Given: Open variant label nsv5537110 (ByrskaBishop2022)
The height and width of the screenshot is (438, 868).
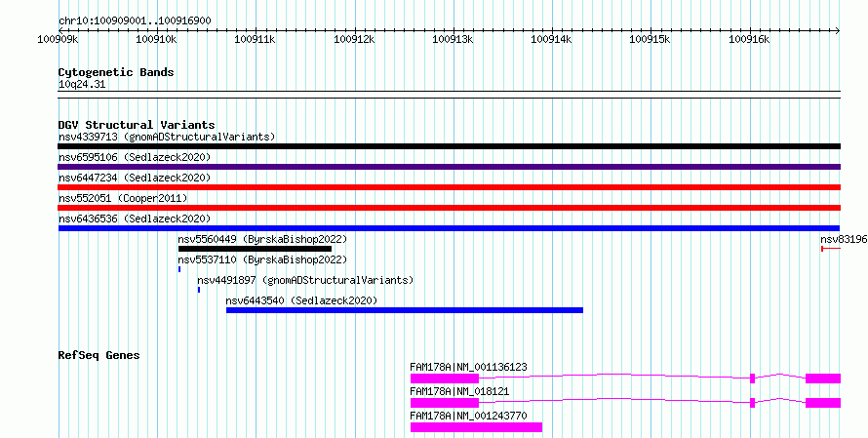Looking at the screenshot, I should 262,259.
